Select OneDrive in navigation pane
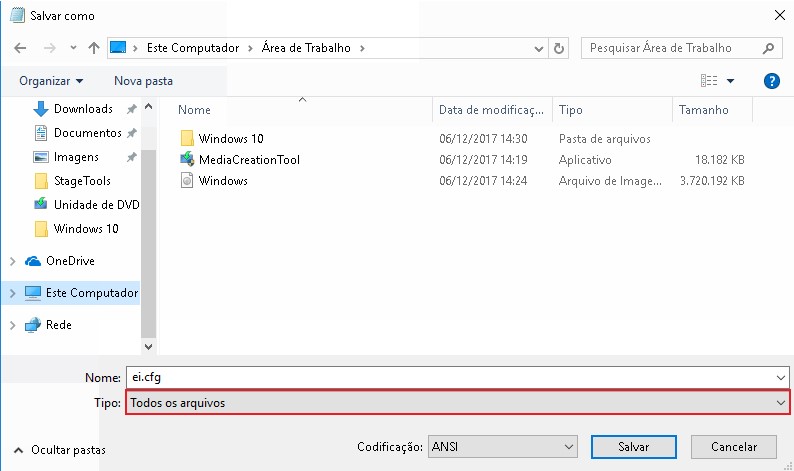 click(x=70, y=261)
